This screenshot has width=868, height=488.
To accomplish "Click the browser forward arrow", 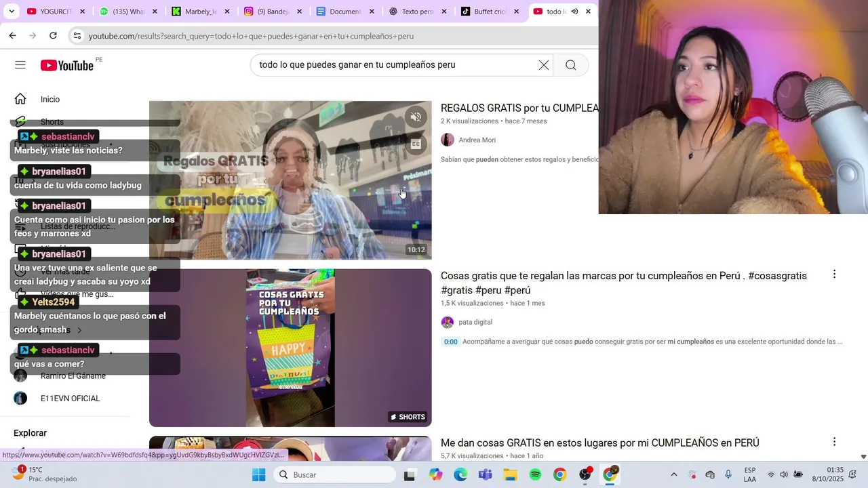I will tap(33, 35).
